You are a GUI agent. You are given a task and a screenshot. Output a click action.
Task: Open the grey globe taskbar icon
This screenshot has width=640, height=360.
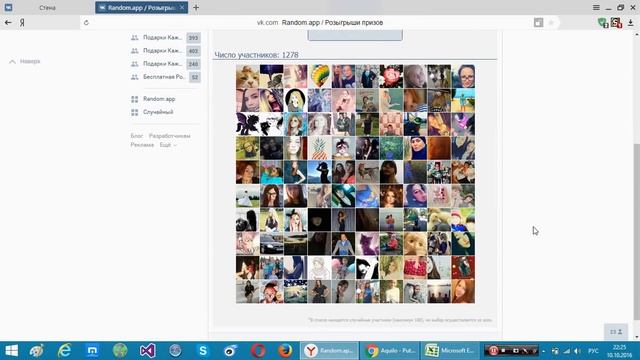pyautogui.click(x=176, y=351)
